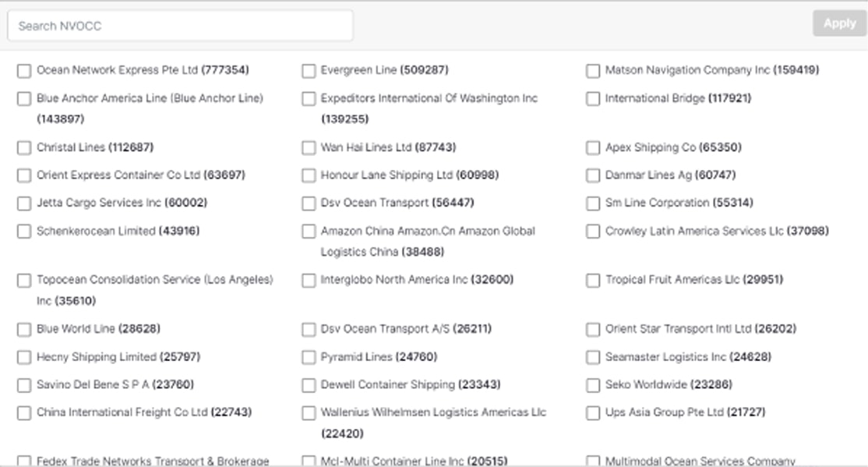Enable Danmar Lines Ag checkbox

(593, 175)
